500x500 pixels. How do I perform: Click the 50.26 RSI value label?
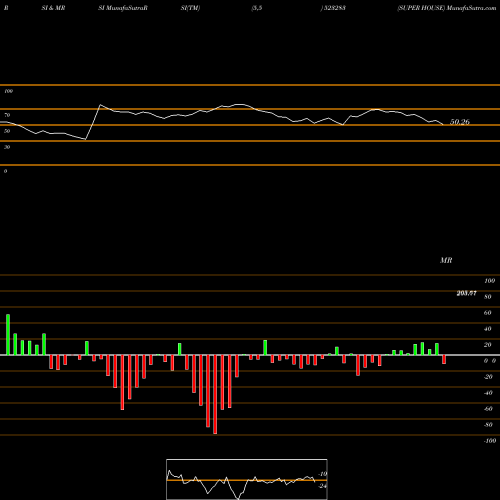460,122
